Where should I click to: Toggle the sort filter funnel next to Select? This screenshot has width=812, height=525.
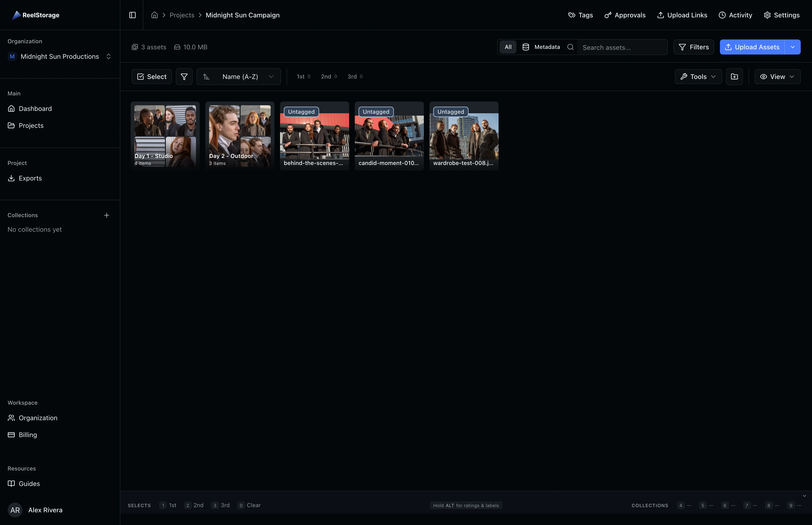coord(184,76)
